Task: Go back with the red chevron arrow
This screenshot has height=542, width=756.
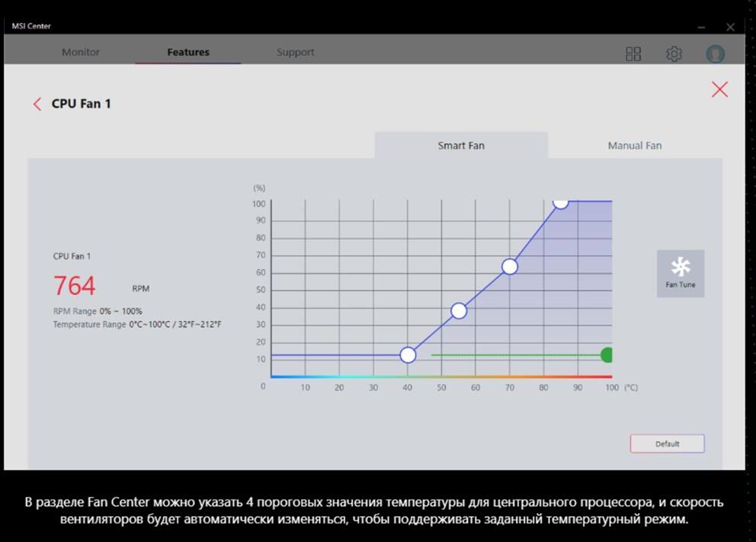Action: (x=37, y=104)
